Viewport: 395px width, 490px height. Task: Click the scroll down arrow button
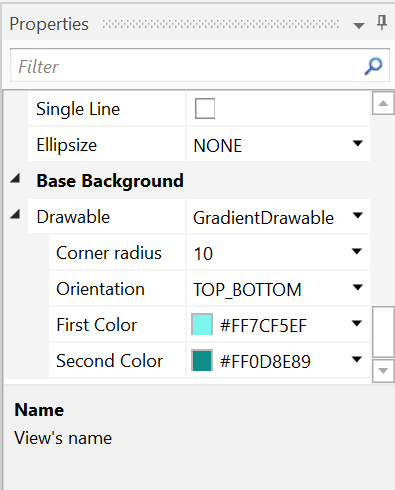[x=383, y=371]
